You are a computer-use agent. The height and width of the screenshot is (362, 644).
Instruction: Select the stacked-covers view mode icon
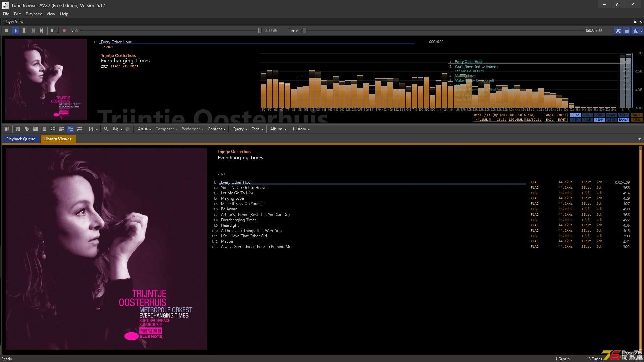click(27, 129)
